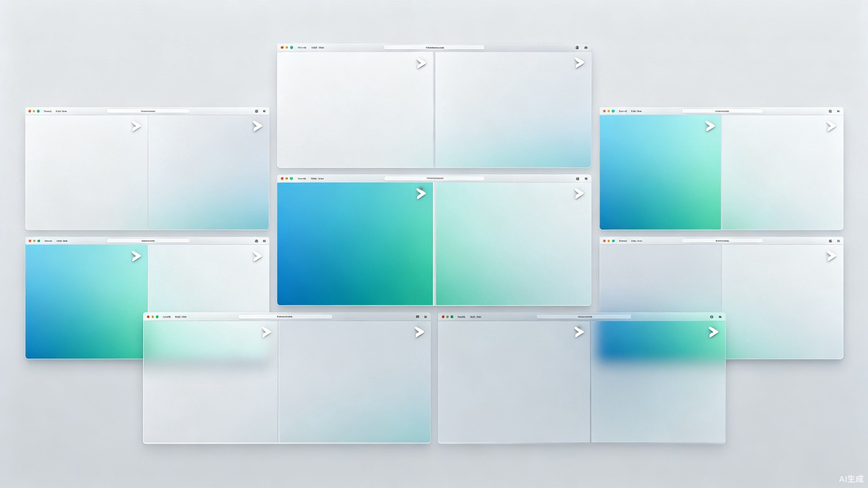
Task: Click the left title-bar icon of lower-left window
Action: point(256,241)
